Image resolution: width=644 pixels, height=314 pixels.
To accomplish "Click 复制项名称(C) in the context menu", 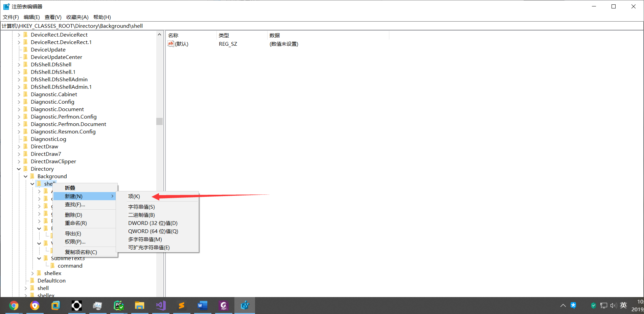I will point(85,252).
